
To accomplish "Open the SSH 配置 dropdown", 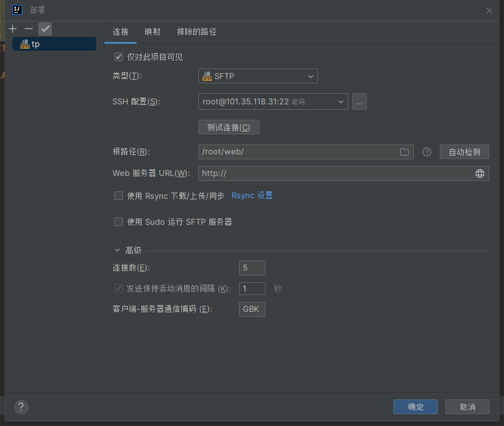I will tap(273, 102).
